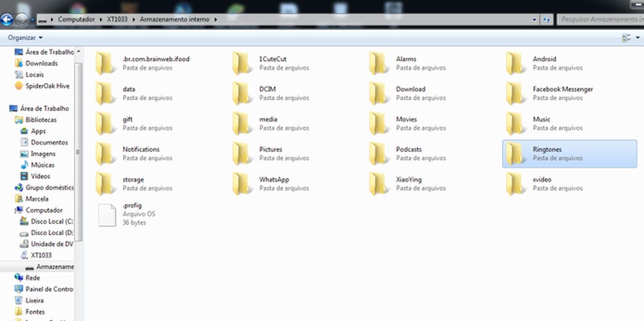
Task: Click the navigation pane vertical scrollbar
Action: click(x=79, y=152)
